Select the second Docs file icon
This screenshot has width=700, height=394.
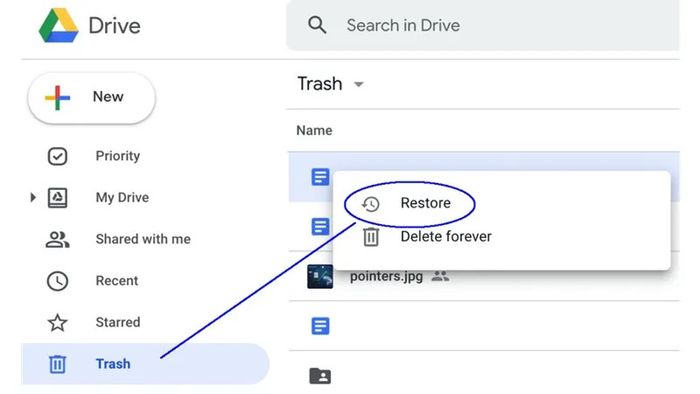tap(320, 227)
